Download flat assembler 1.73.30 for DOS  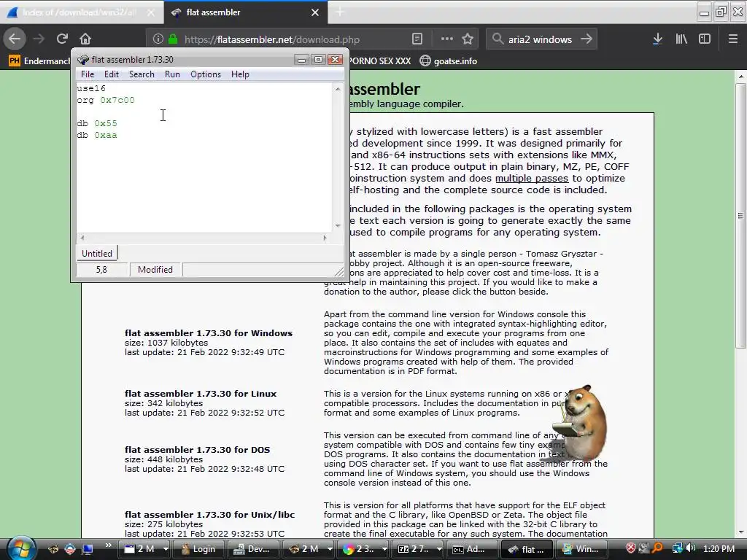click(197, 449)
